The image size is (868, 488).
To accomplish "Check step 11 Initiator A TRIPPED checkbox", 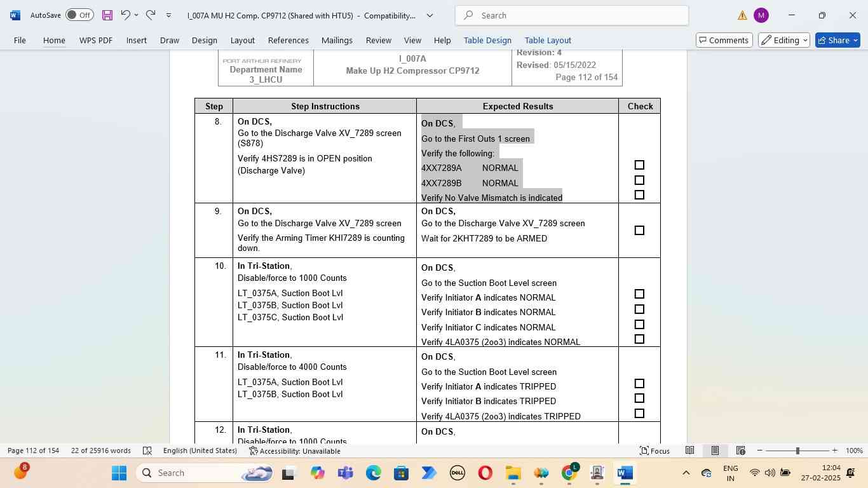I will pos(639,384).
